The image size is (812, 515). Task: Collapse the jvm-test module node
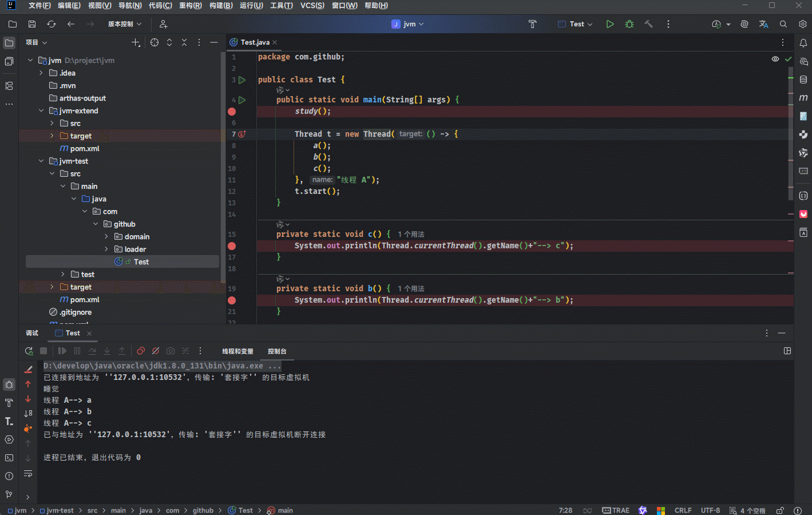(x=41, y=161)
